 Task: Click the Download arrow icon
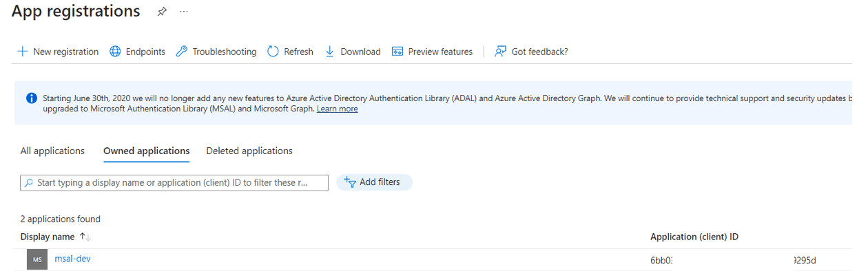pos(329,52)
